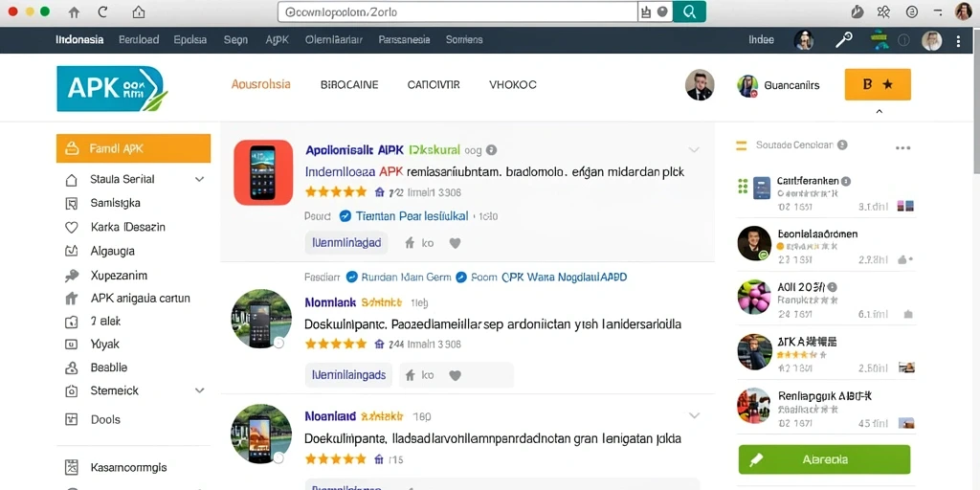Switch to the CANOIVTR tab
Screen dimensions: 980x490
pyautogui.click(x=434, y=85)
